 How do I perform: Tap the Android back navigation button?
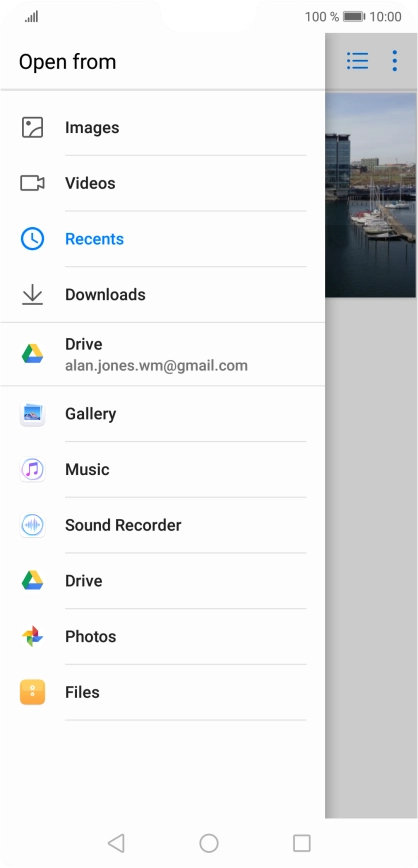click(116, 843)
